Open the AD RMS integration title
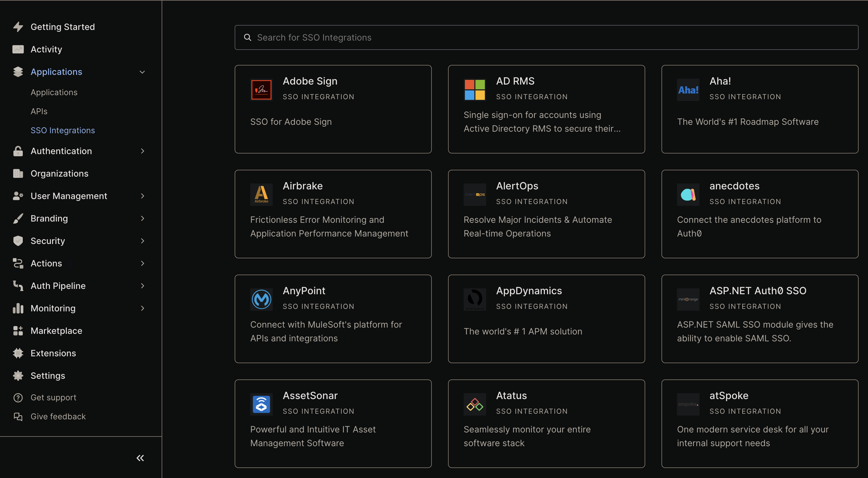This screenshot has height=478, width=868. click(515, 81)
